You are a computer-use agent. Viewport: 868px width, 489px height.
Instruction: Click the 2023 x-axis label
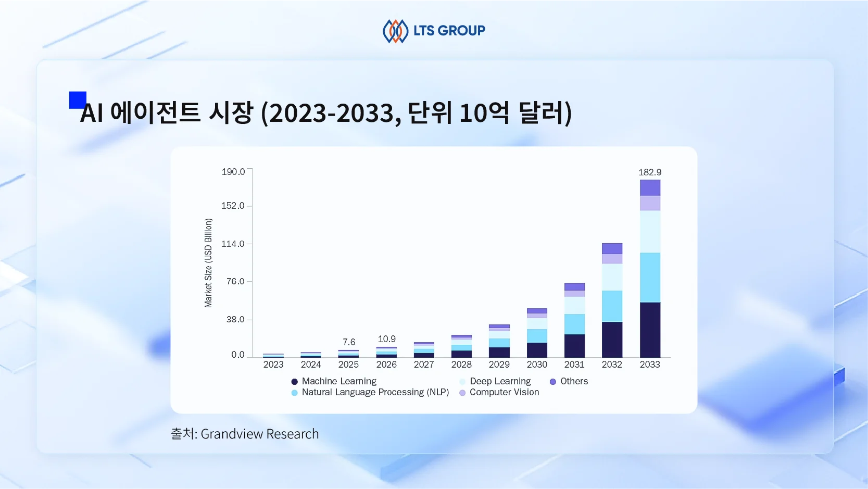pos(273,365)
